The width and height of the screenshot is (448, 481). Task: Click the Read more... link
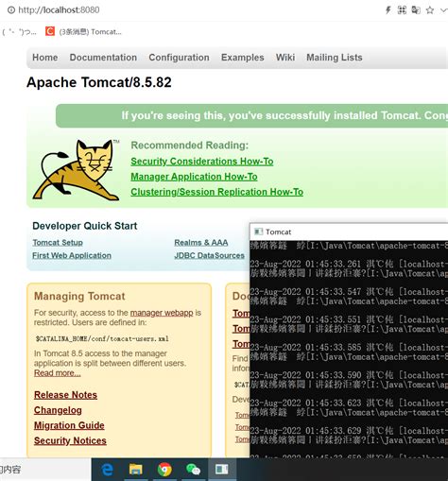point(58,373)
